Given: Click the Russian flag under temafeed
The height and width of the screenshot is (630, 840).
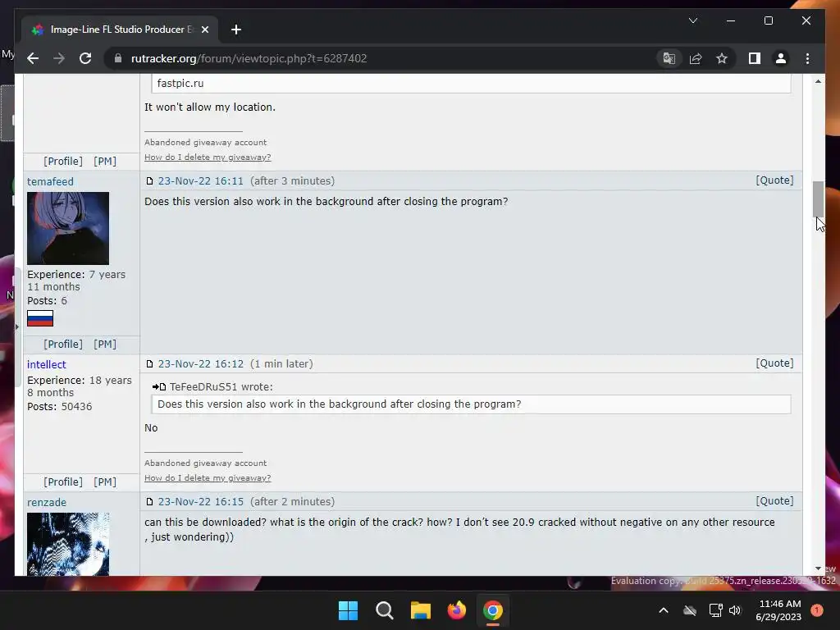Looking at the screenshot, I should 40,318.
